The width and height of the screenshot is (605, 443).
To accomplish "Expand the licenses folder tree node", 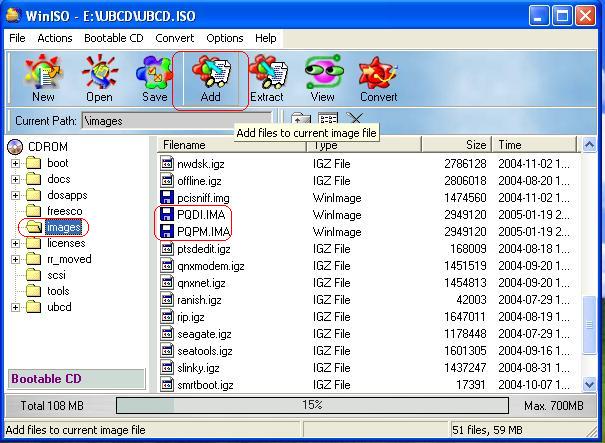I will [x=16, y=244].
